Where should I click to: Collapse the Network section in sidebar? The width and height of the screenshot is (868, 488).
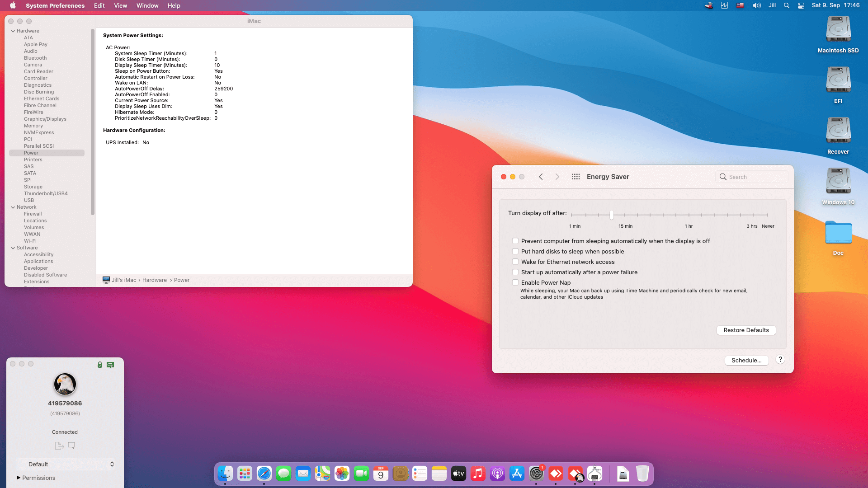click(x=13, y=207)
